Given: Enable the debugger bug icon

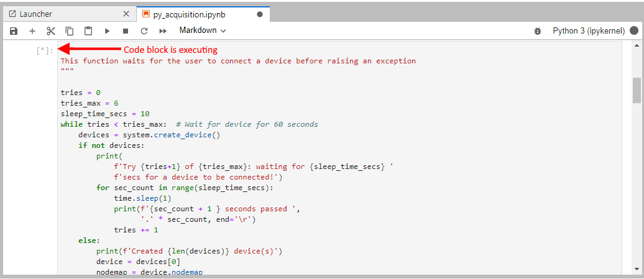Looking at the screenshot, I should click(538, 30).
